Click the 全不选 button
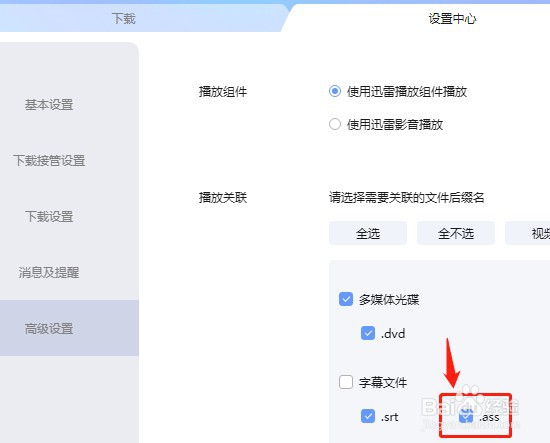The height and width of the screenshot is (443, 550). pos(456,233)
